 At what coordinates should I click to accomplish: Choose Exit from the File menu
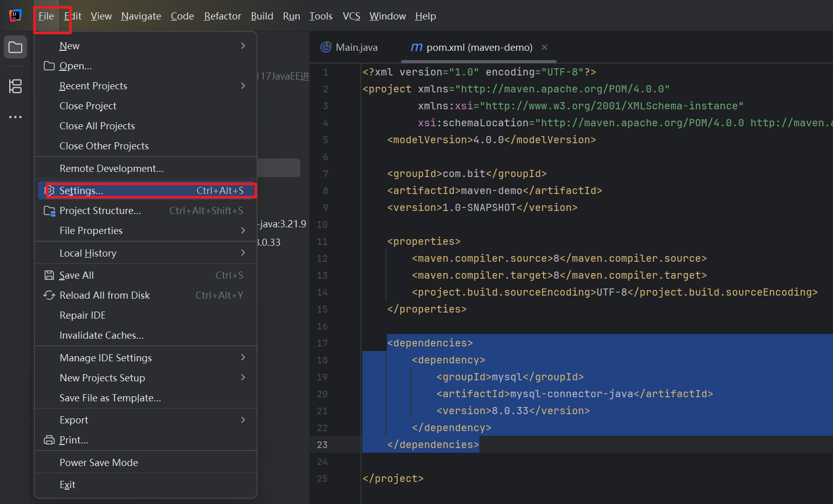[146, 484]
